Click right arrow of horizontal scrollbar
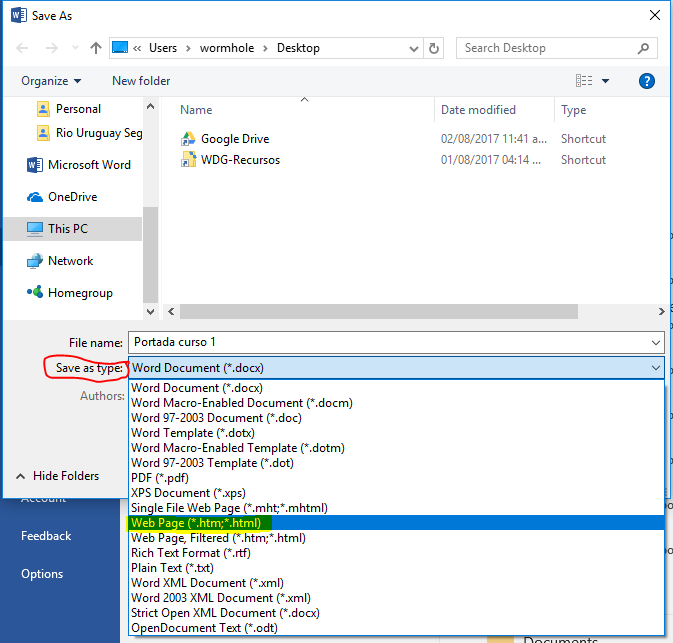Screen dimensions: 673x643 (661, 311)
